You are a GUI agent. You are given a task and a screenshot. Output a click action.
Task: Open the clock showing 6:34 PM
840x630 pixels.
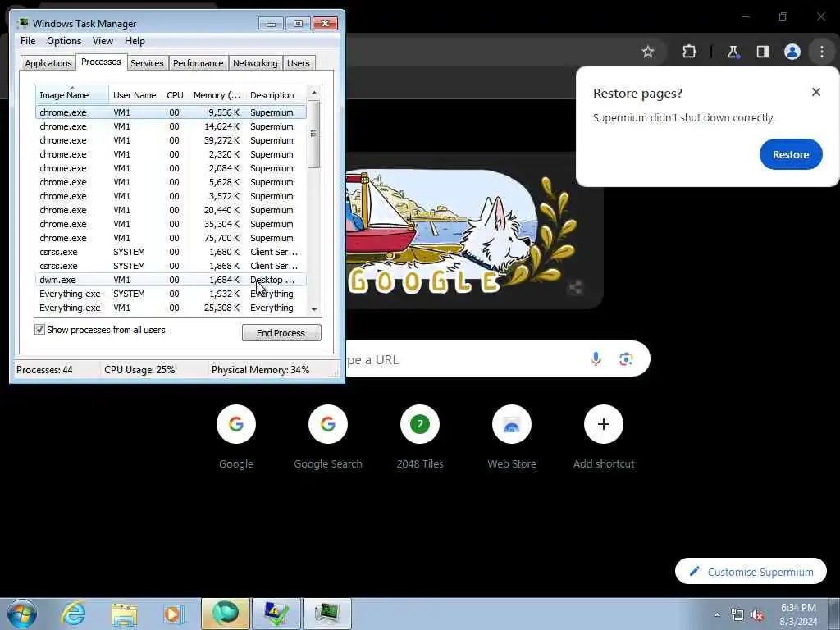click(x=798, y=614)
